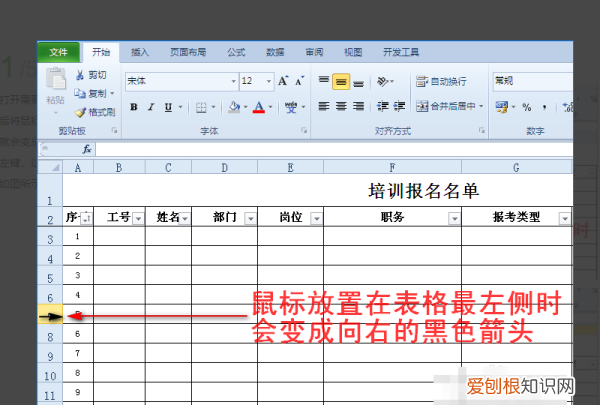
Task: Click the Paste (粘贴) clipboard icon
Action: (56, 79)
